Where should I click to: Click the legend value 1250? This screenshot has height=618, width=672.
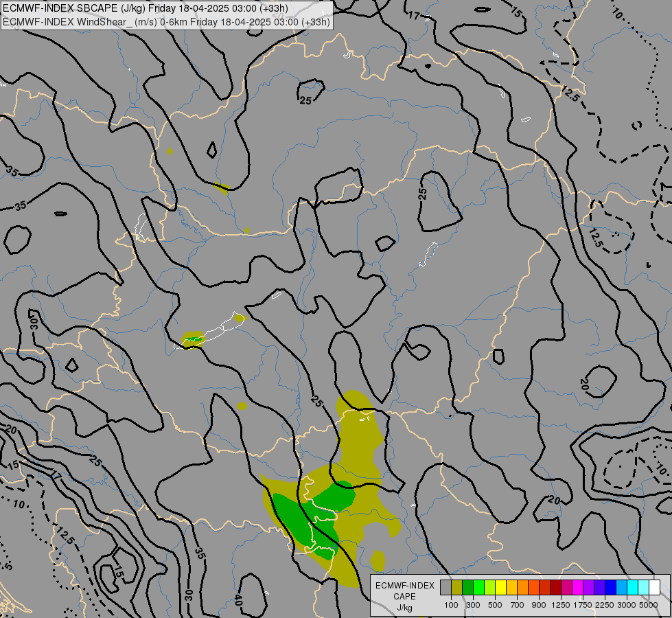point(561,605)
